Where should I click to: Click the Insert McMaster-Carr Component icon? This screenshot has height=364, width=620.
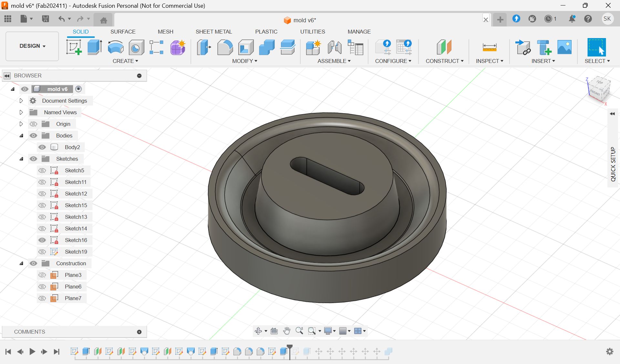coord(544,47)
